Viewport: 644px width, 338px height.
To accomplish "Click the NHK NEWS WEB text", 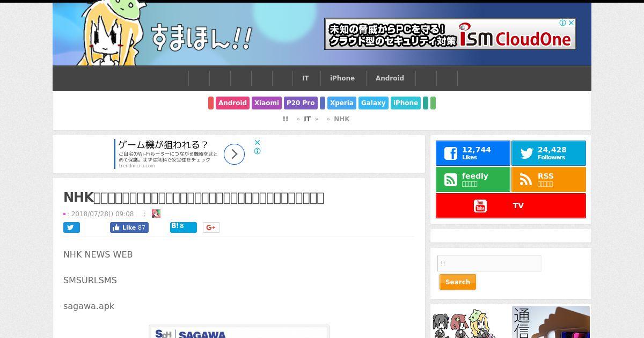I will pyautogui.click(x=98, y=254).
